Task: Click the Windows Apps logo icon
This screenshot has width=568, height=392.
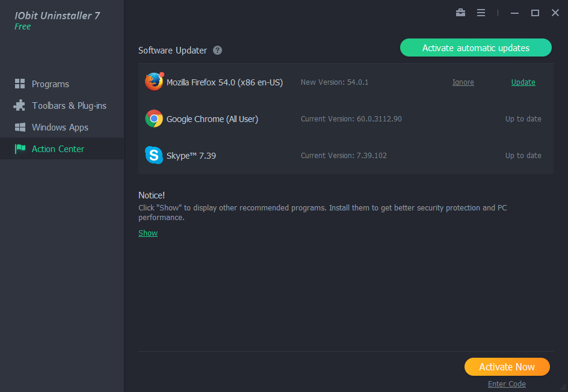Action: click(x=20, y=127)
